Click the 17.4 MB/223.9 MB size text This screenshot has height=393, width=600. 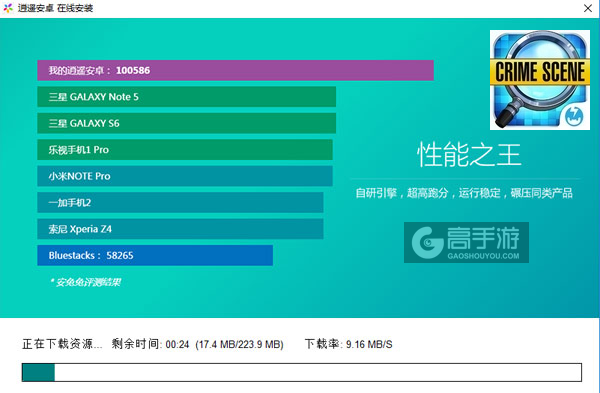click(239, 344)
